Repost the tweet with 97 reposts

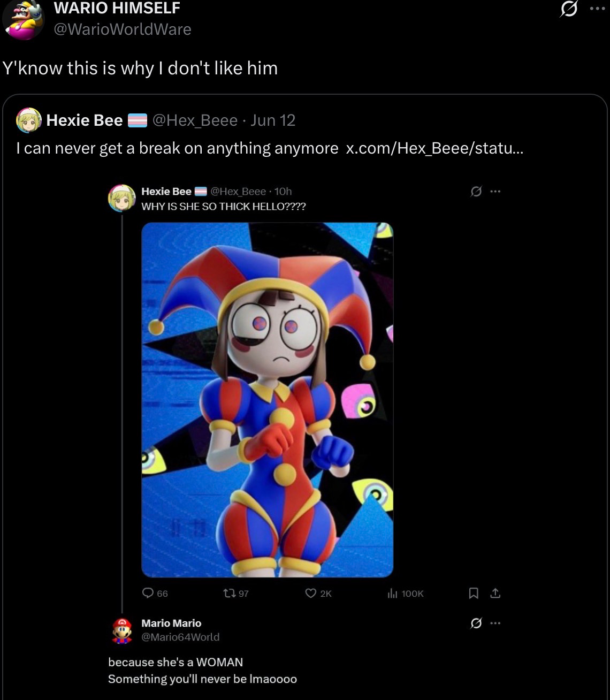point(236,593)
